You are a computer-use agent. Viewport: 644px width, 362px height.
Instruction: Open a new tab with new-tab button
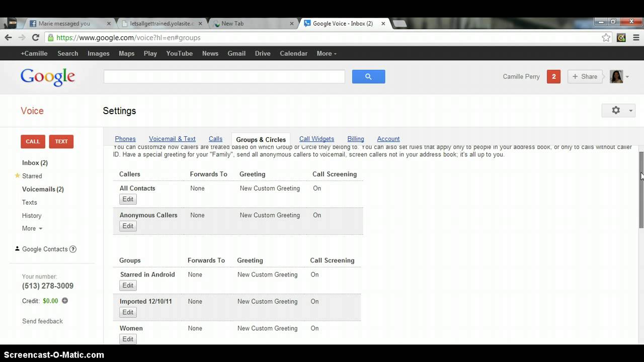pos(399,24)
